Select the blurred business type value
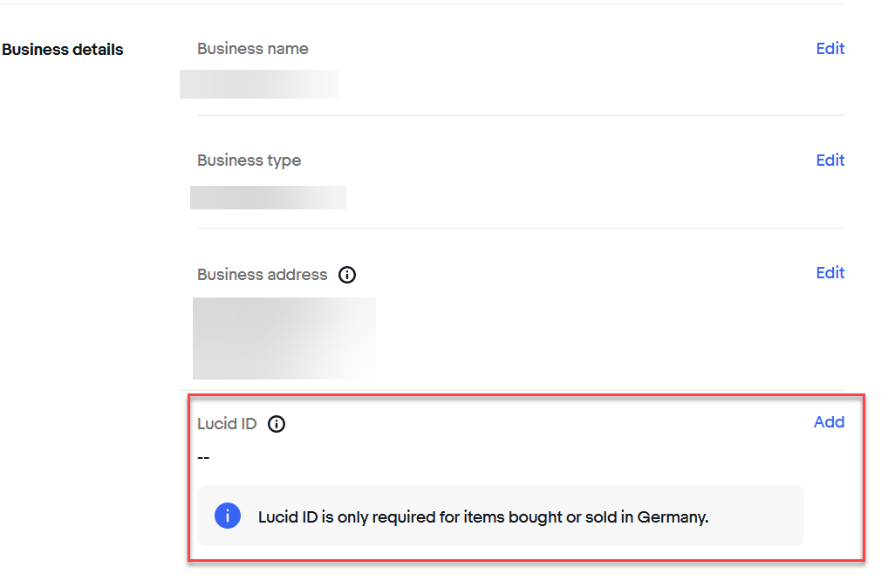Image resolution: width=888 pixels, height=588 pixels. pyautogui.click(x=268, y=198)
